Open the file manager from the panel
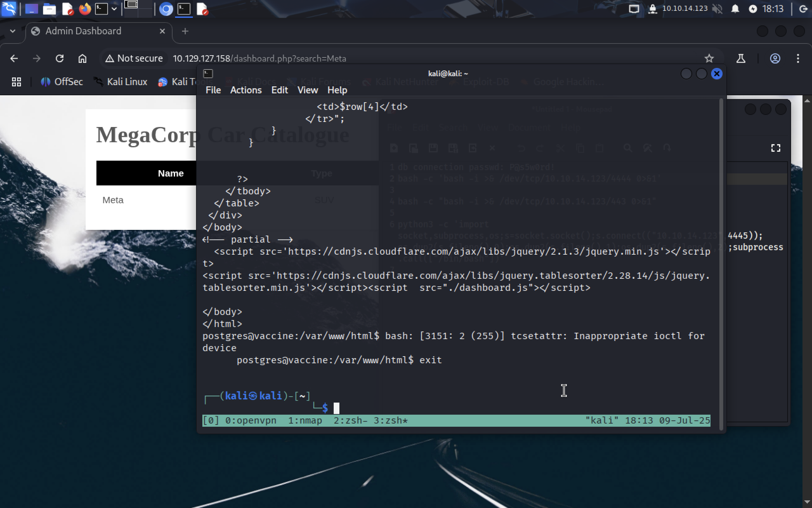Image resolution: width=812 pixels, height=508 pixels. tap(49, 9)
